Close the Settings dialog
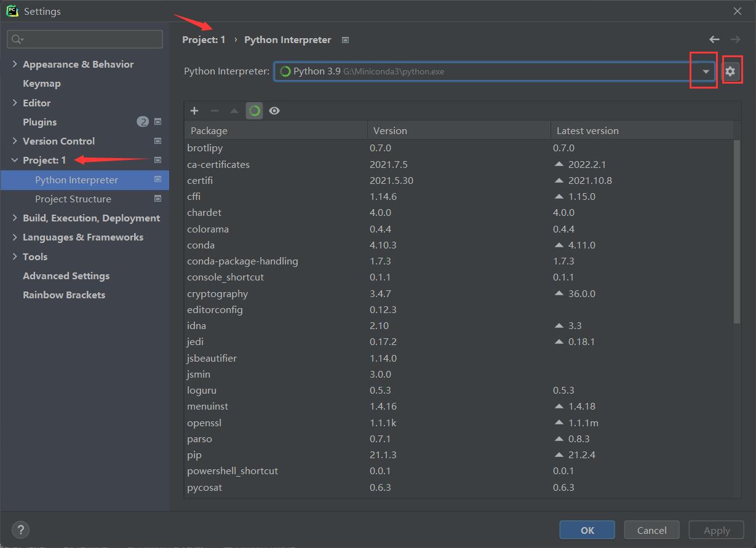This screenshot has height=548, width=756. [x=737, y=11]
